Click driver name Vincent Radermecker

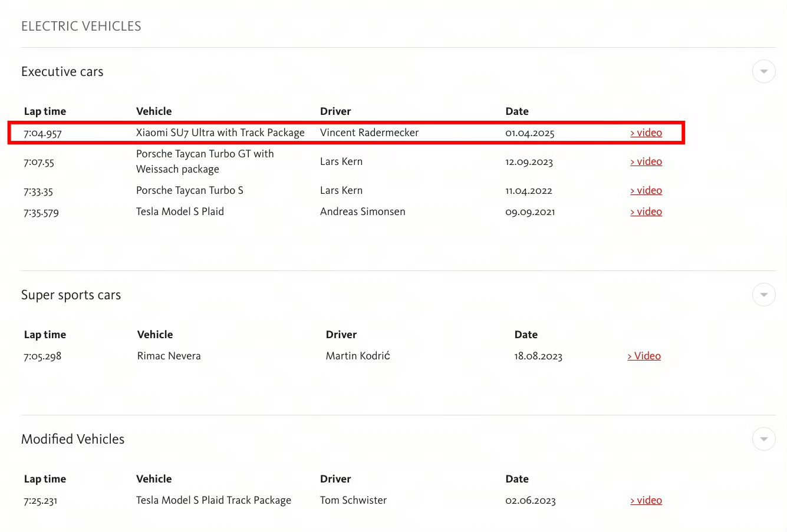pyautogui.click(x=369, y=133)
